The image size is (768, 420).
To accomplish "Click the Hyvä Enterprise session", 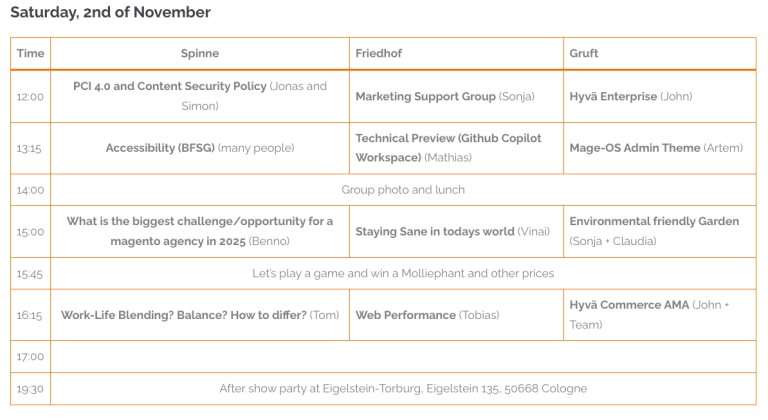I will pos(613,97).
